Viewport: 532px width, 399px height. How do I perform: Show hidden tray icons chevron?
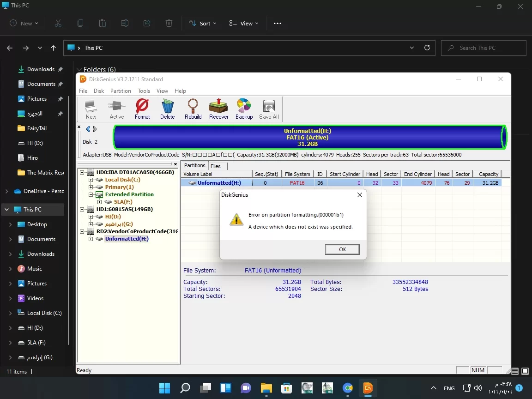pyautogui.click(x=433, y=388)
